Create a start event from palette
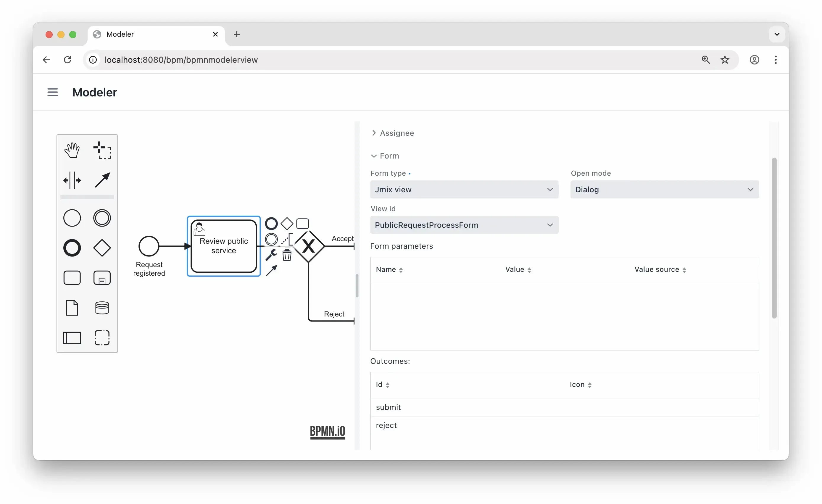 72,218
